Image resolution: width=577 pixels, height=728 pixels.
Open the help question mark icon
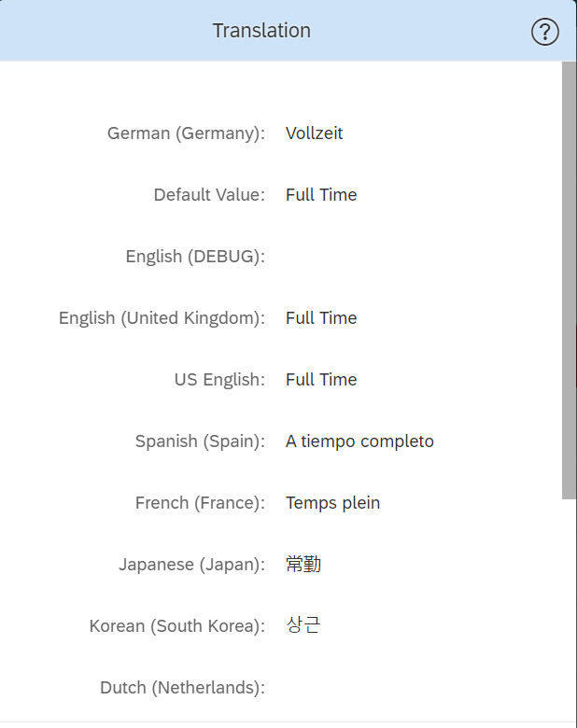pyautogui.click(x=545, y=32)
